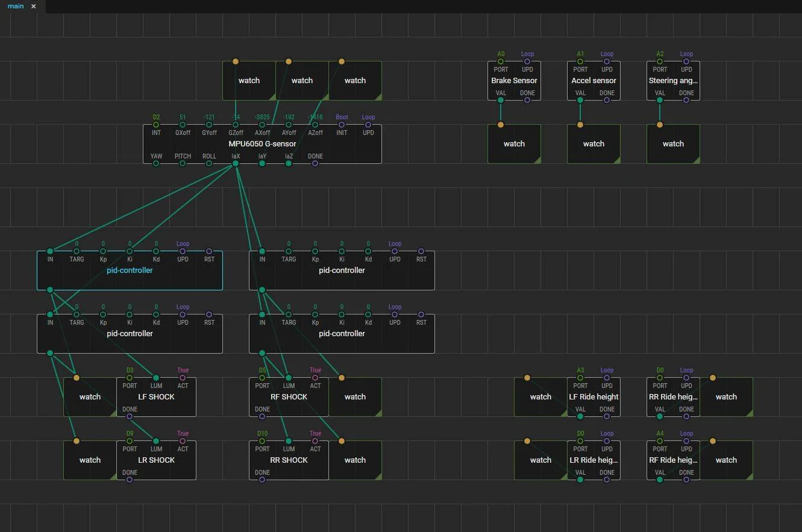
Task: Close the main tab
Action: pos(34,6)
